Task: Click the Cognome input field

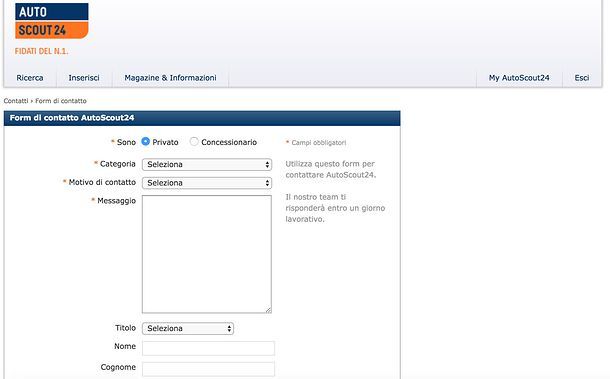Action: pos(208,369)
